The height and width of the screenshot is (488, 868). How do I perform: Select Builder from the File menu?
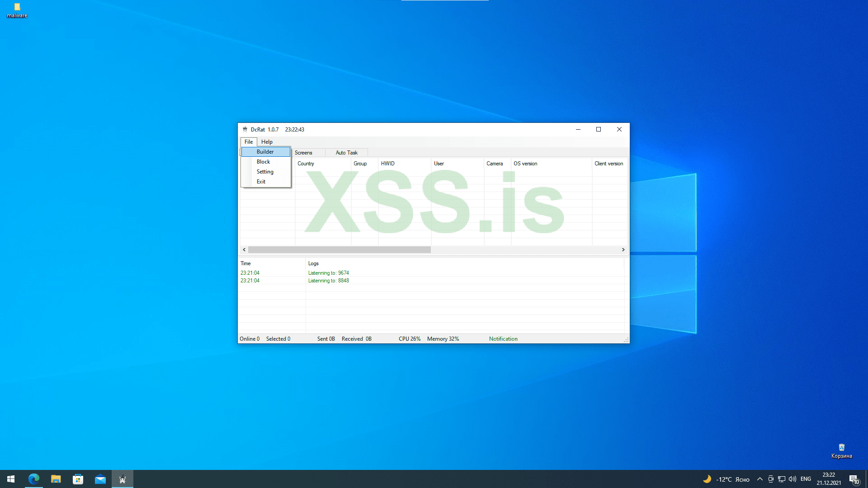tap(265, 152)
